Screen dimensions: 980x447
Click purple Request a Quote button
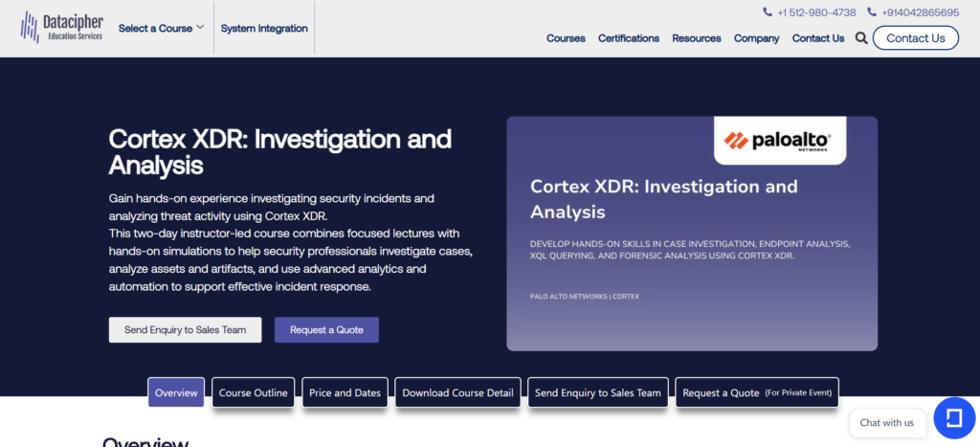pyautogui.click(x=326, y=329)
